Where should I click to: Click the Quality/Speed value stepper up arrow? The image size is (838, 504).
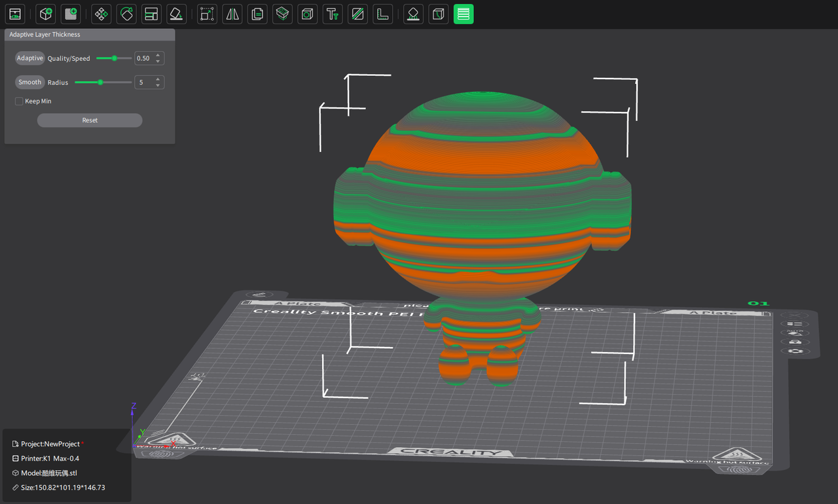[x=157, y=55]
